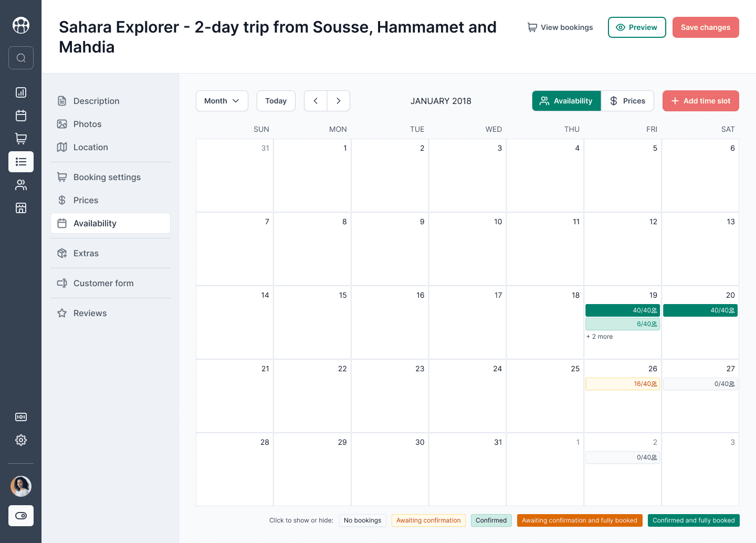Screen dimensions: 756x543
Task: Open the search icon in sidebar
Action: tap(21, 58)
